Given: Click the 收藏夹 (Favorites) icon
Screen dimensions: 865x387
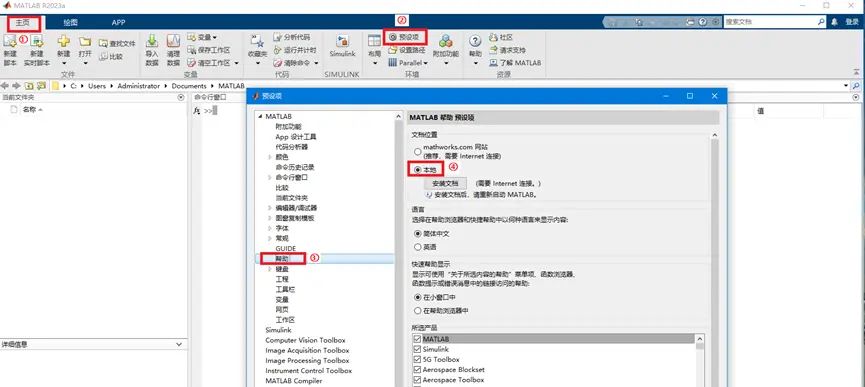Looking at the screenshot, I should (x=257, y=41).
